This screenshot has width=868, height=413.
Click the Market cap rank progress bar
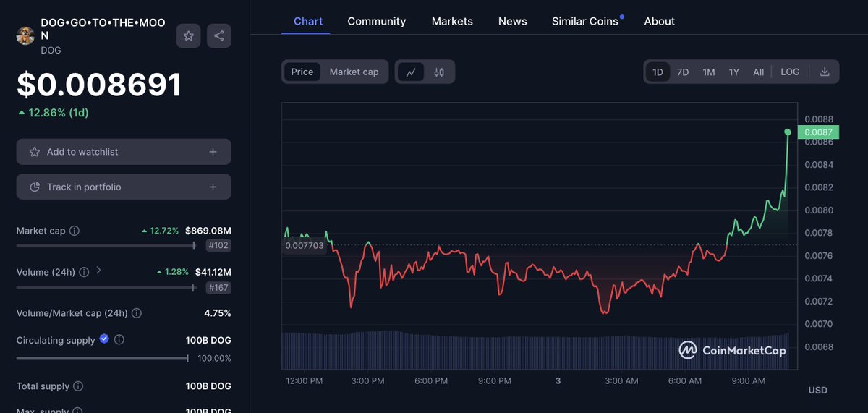point(106,246)
